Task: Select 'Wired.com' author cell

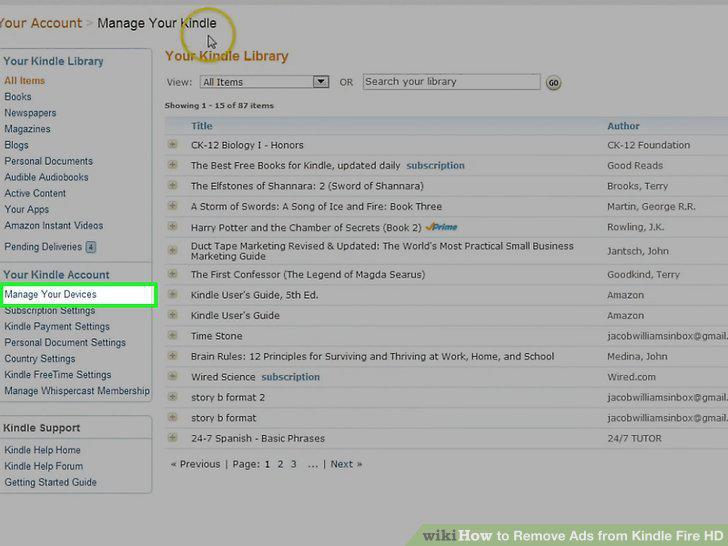Action: click(631, 377)
